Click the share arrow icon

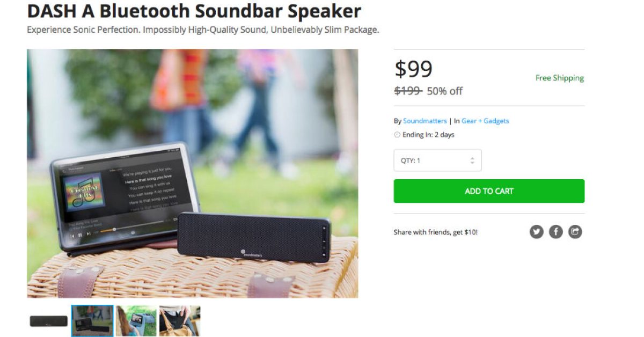(575, 232)
